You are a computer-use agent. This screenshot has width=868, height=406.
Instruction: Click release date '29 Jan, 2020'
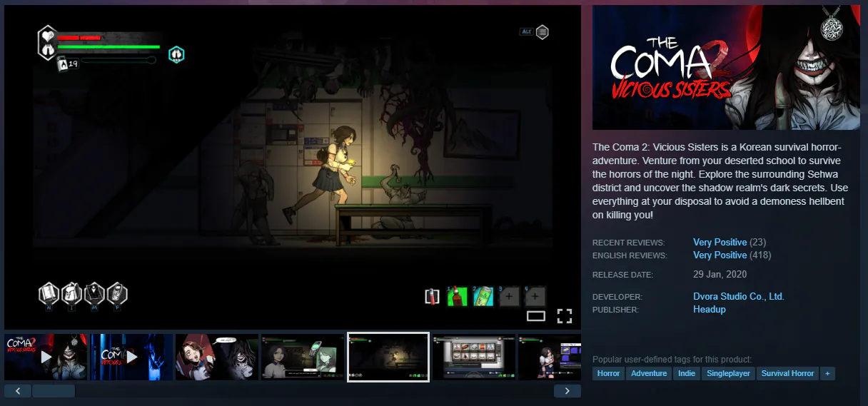720,274
